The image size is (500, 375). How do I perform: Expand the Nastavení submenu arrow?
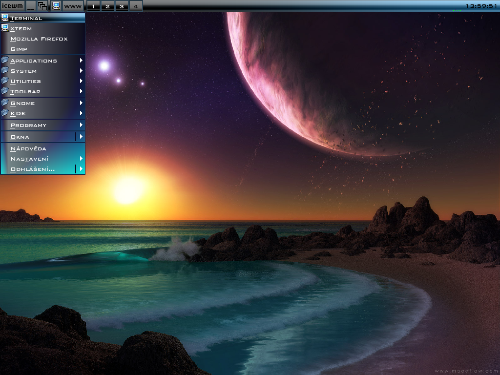(81, 158)
